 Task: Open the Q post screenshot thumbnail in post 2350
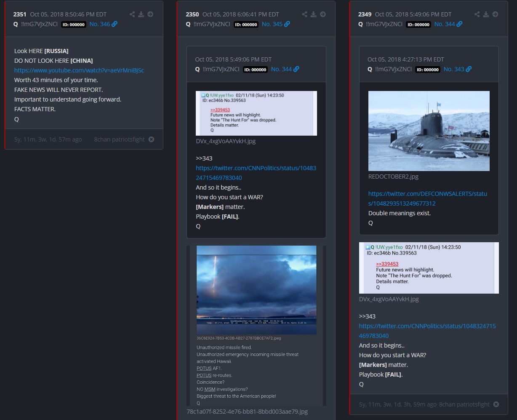256,113
